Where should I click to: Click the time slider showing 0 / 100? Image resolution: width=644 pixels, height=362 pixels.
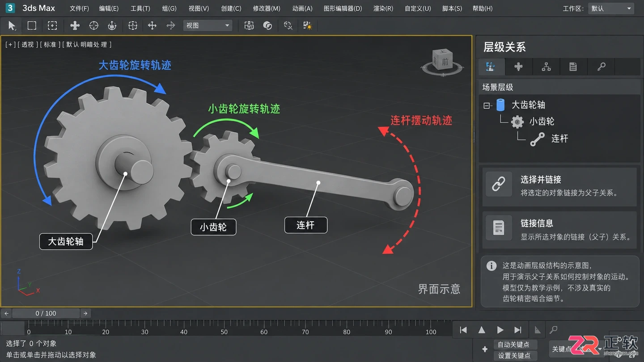pos(46,313)
